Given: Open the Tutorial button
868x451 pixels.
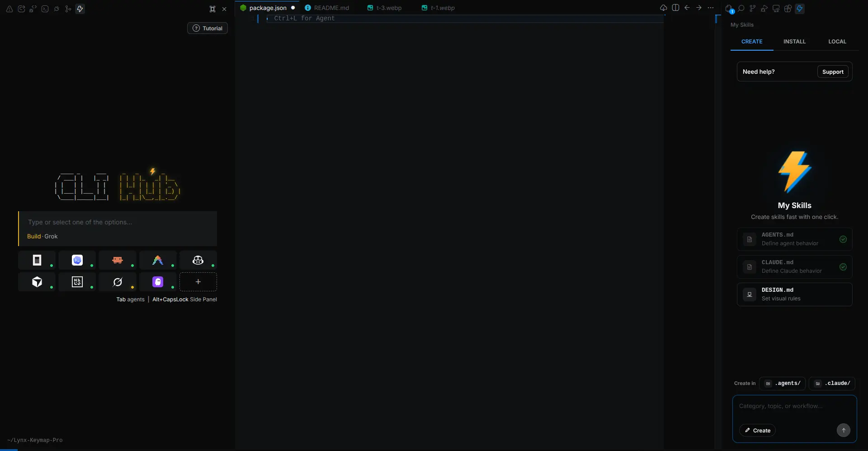Looking at the screenshot, I should click(x=208, y=28).
